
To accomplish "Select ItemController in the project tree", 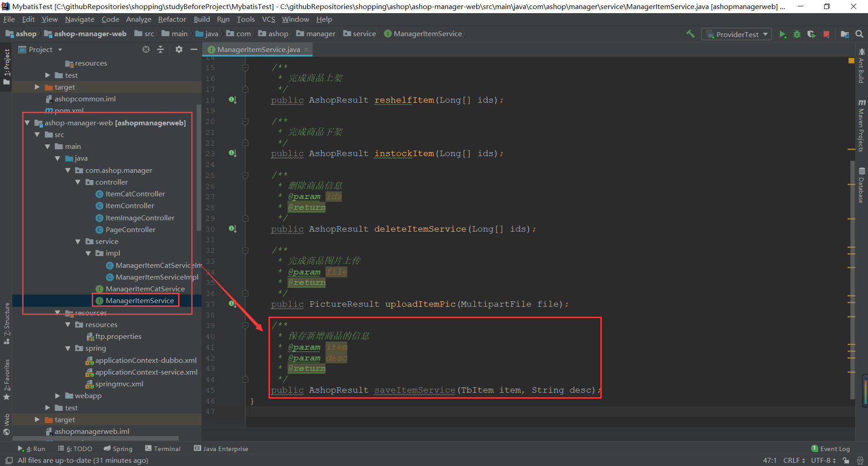I will [125, 206].
